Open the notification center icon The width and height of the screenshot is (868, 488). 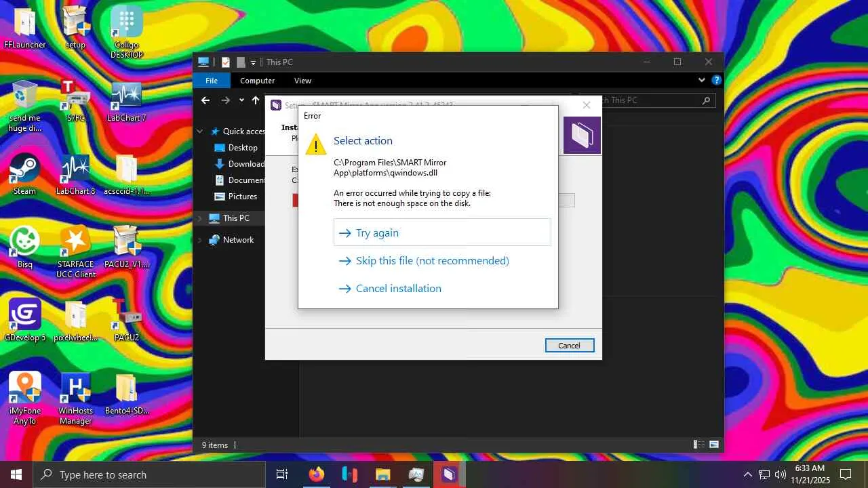click(x=846, y=474)
